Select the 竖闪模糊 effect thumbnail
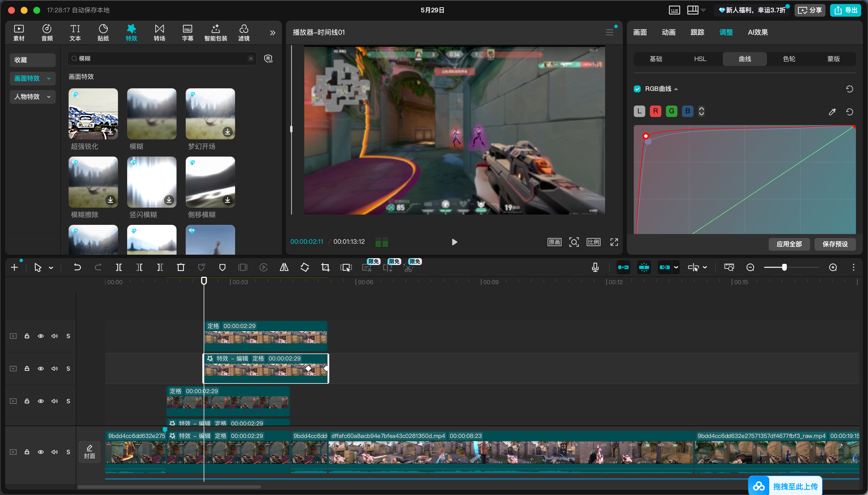 pos(152,182)
